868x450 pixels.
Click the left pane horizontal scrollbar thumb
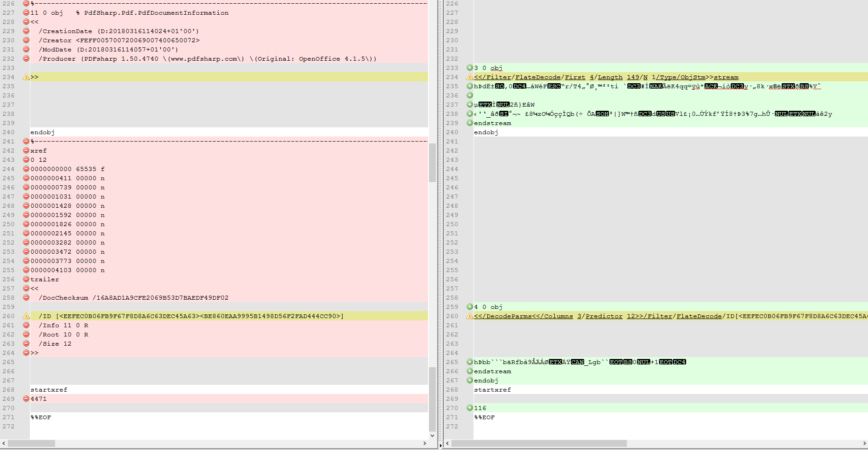(x=32, y=443)
